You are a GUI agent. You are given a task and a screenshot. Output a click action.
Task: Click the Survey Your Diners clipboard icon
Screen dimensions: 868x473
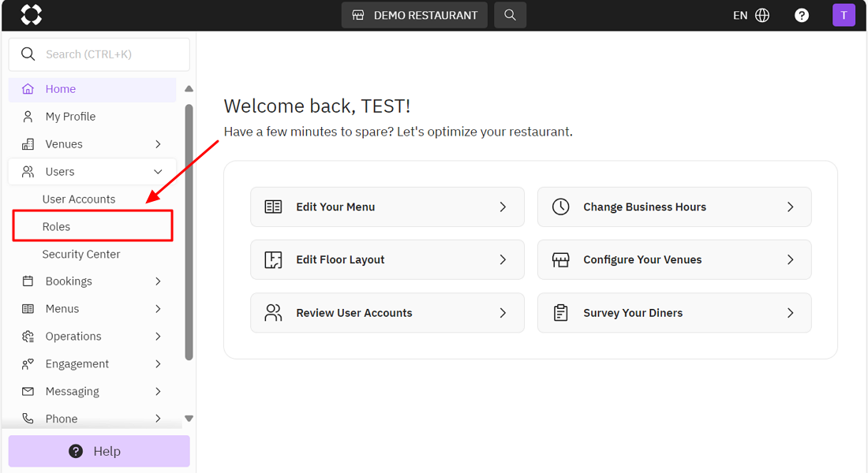click(560, 313)
